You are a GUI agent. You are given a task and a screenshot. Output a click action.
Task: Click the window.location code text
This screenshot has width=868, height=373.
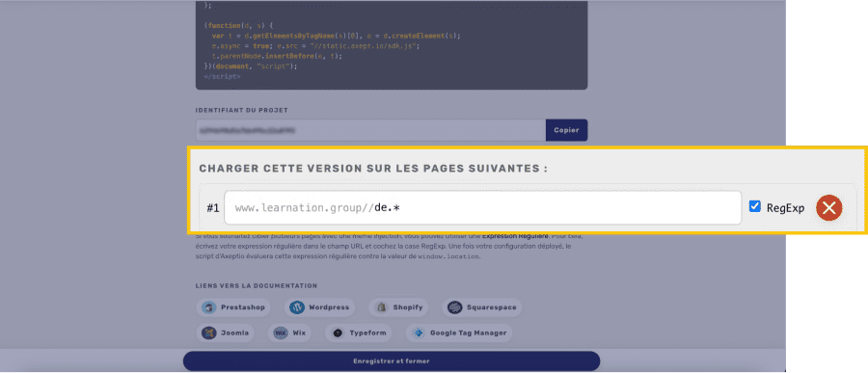pyautogui.click(x=448, y=256)
